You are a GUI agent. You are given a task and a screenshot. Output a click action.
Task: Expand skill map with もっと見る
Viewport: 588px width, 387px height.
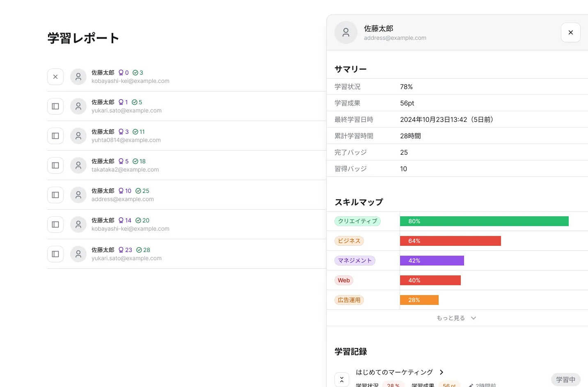(457, 318)
